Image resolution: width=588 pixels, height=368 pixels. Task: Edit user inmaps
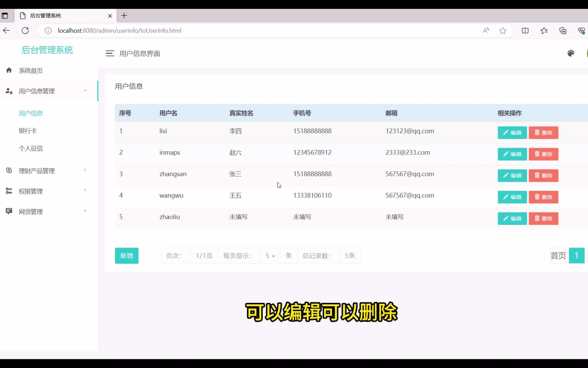click(x=512, y=154)
